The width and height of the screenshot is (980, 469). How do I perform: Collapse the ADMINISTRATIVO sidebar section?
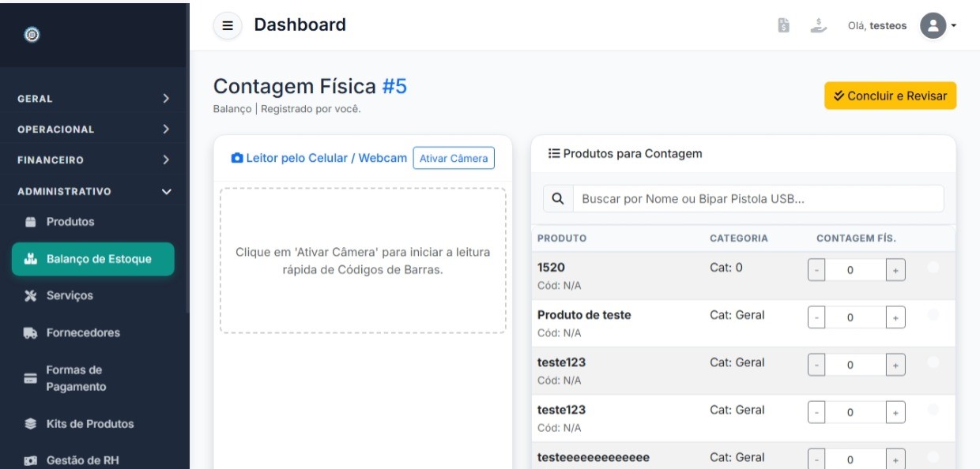tap(93, 191)
